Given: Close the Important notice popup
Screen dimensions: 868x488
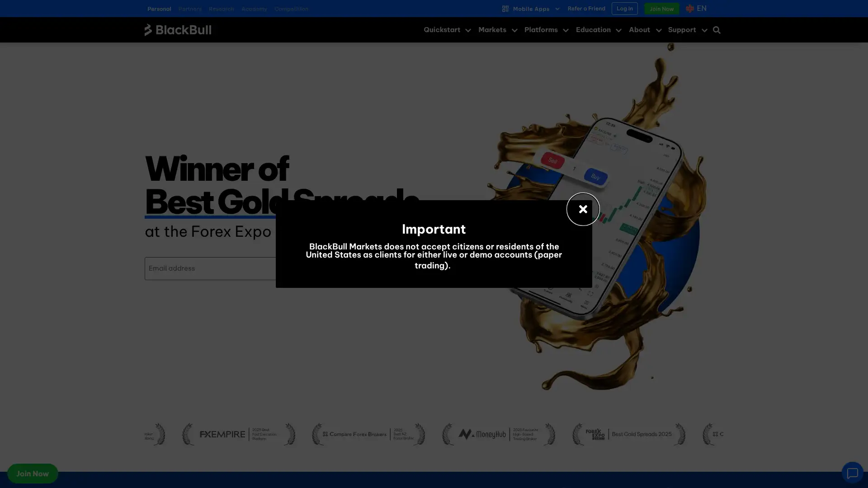Looking at the screenshot, I should coord(583,209).
